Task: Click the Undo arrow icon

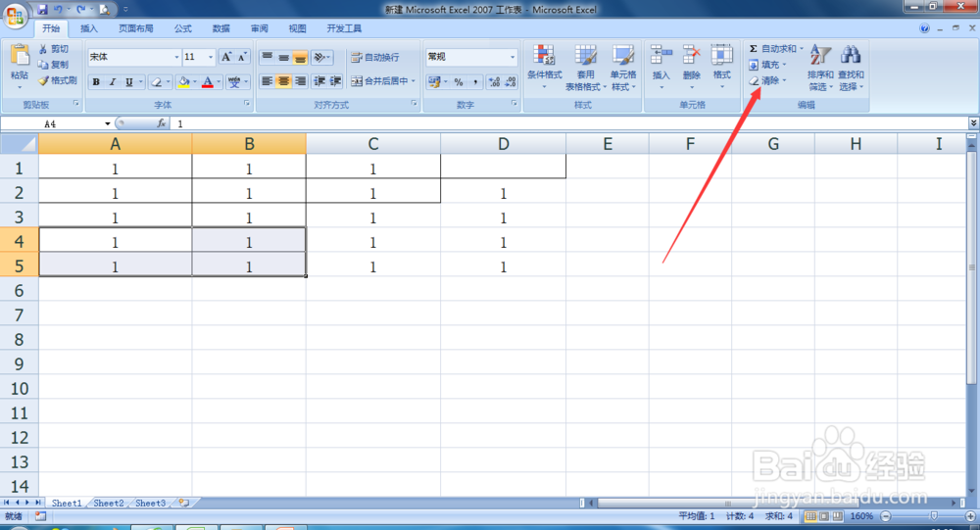Action: (58, 10)
